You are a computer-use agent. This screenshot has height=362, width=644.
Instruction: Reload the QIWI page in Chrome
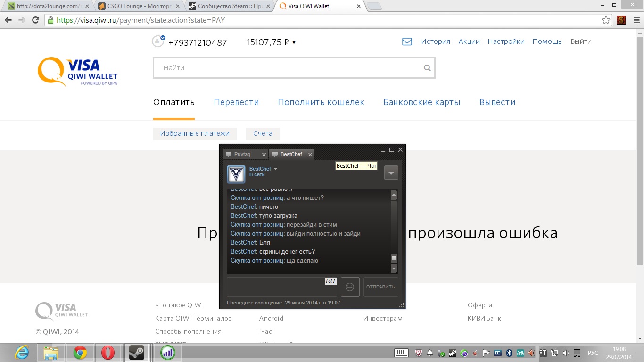(35, 20)
